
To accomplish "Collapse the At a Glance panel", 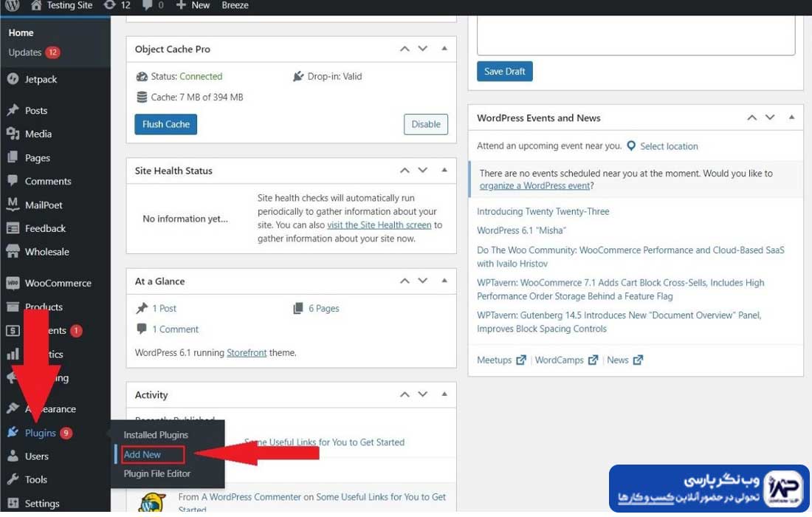I will tap(444, 281).
